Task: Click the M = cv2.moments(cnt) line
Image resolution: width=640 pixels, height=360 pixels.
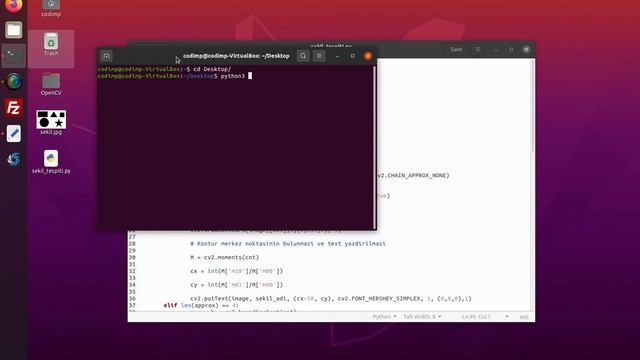Action: 224,258
